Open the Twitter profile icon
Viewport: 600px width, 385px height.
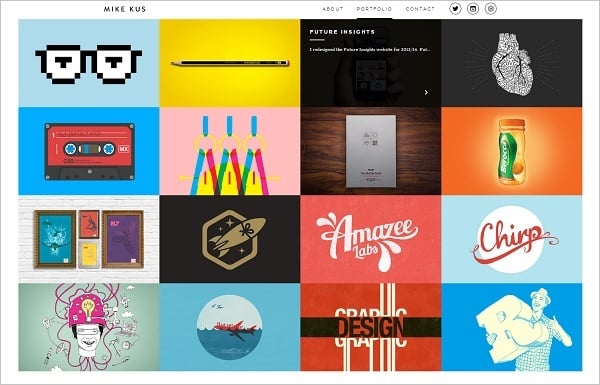pos(455,8)
